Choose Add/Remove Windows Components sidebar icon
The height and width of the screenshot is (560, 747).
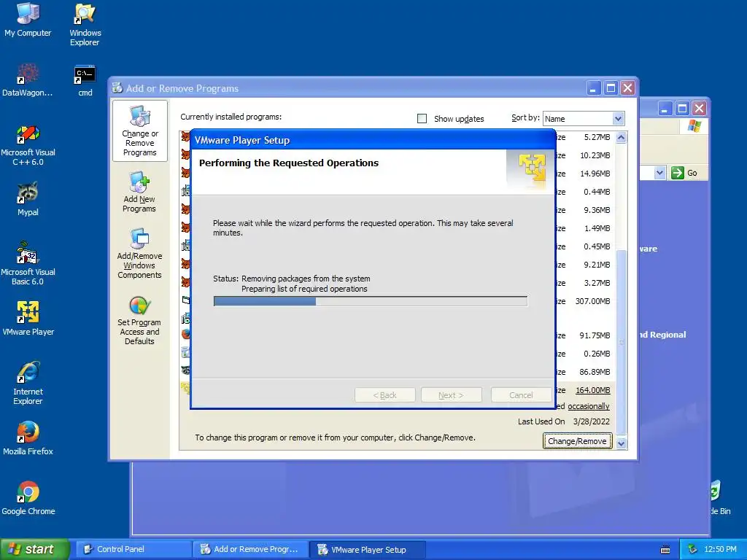tap(139, 253)
